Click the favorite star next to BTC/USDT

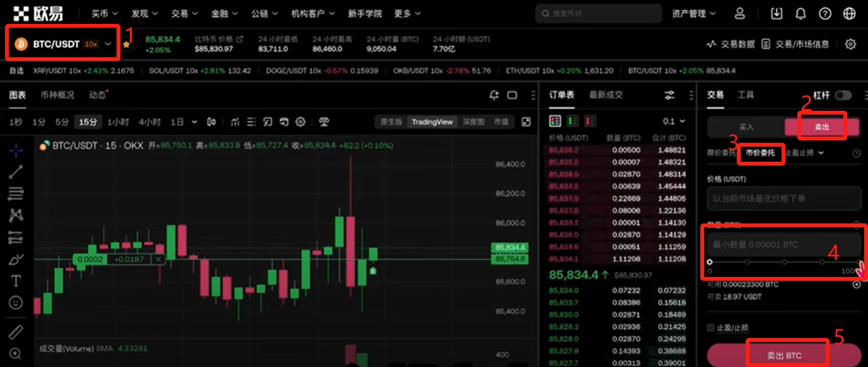point(127,45)
